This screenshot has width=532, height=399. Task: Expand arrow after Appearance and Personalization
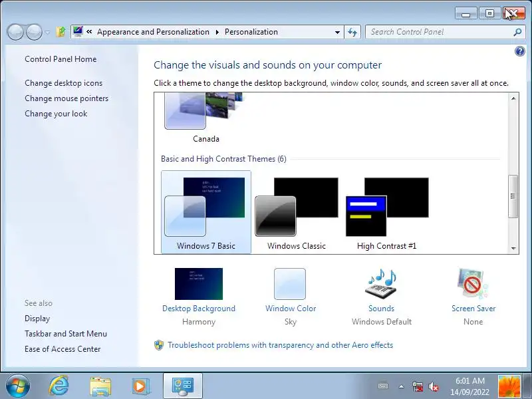pos(217,32)
